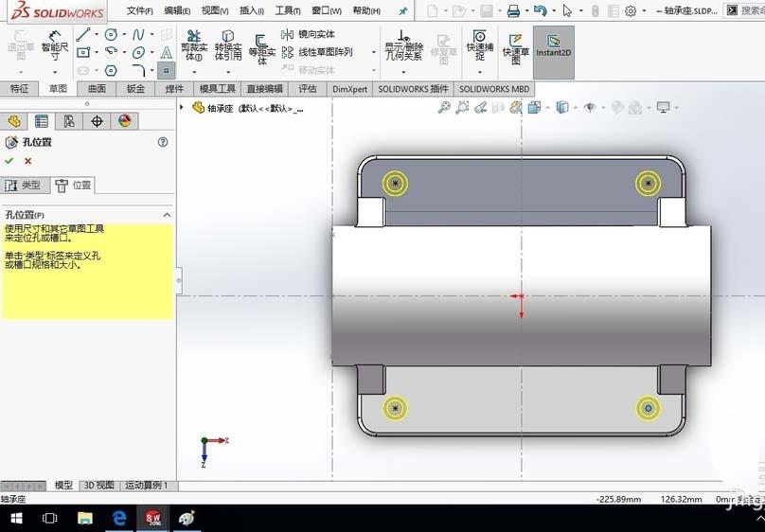Viewport: 765px width, 532px height.
Task: Open ConfigurationManager tab icon
Action: click(x=69, y=121)
